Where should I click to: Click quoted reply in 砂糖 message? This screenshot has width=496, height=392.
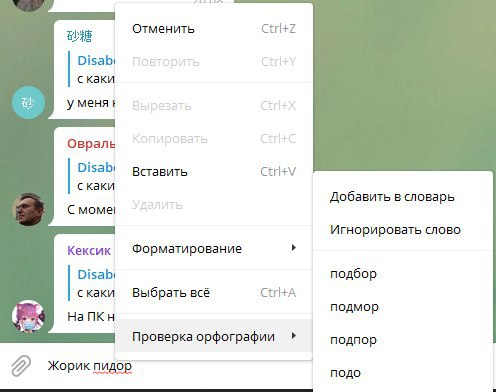tap(92, 69)
